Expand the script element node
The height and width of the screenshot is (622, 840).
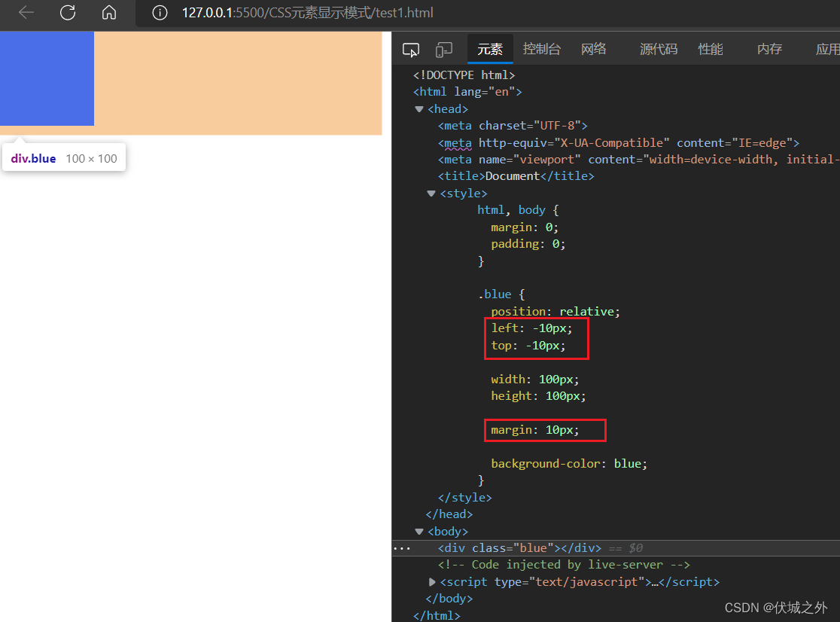tap(432, 582)
